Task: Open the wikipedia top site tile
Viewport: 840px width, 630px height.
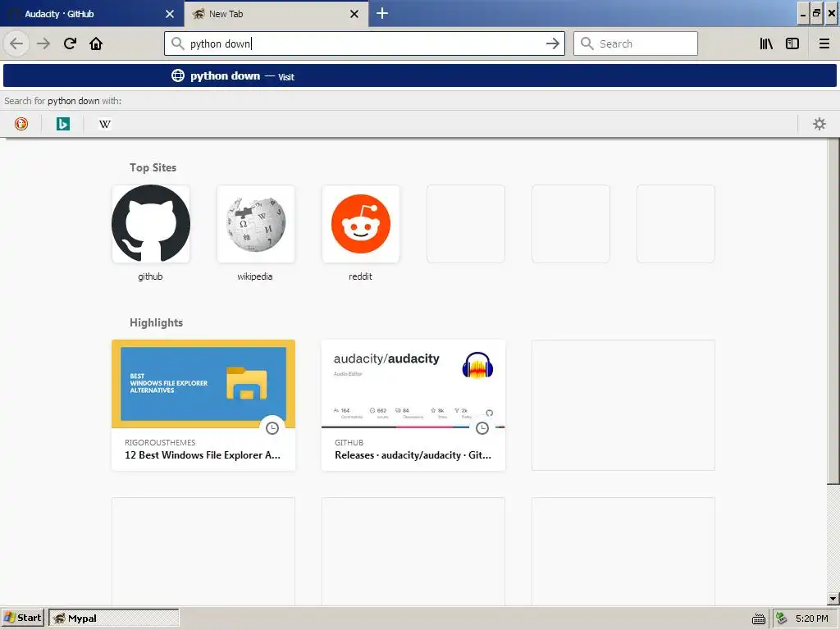Action: pos(256,224)
